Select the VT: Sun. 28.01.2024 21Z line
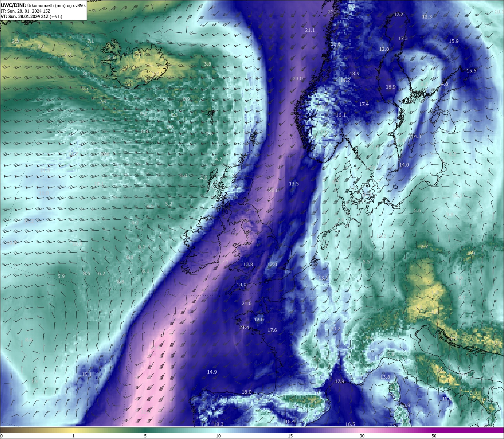This screenshot has width=504, height=439. tap(31, 17)
